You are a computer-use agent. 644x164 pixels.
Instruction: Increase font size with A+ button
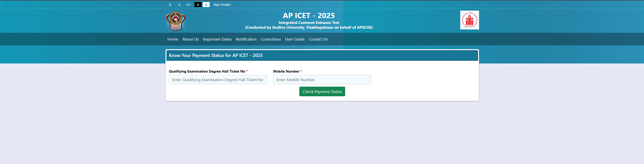[189, 5]
